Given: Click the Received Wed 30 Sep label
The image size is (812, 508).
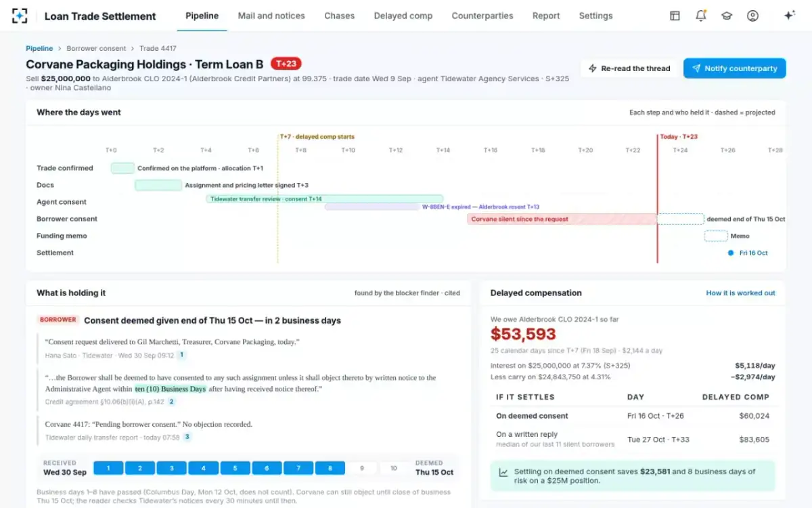Looking at the screenshot, I should pos(65,468).
